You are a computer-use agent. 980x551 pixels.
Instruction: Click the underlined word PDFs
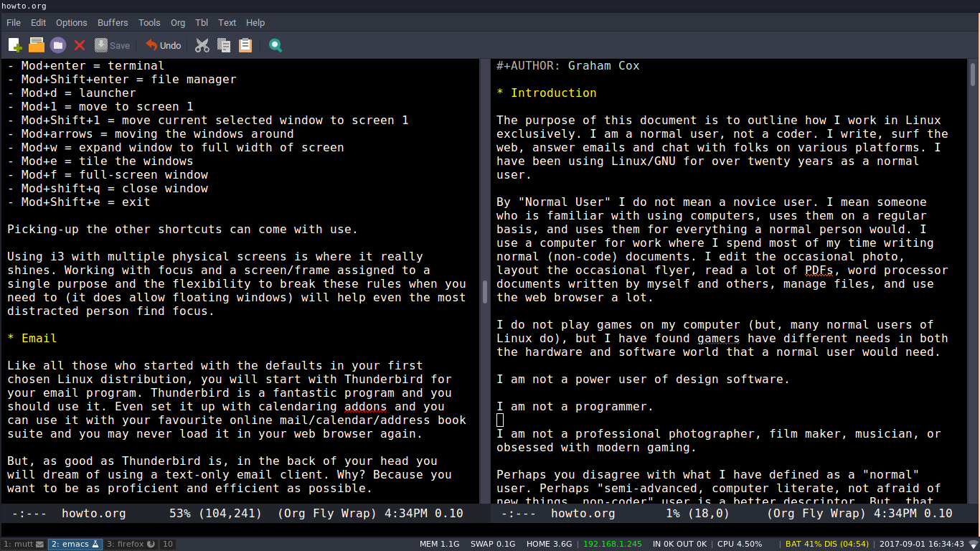pyautogui.click(x=819, y=270)
